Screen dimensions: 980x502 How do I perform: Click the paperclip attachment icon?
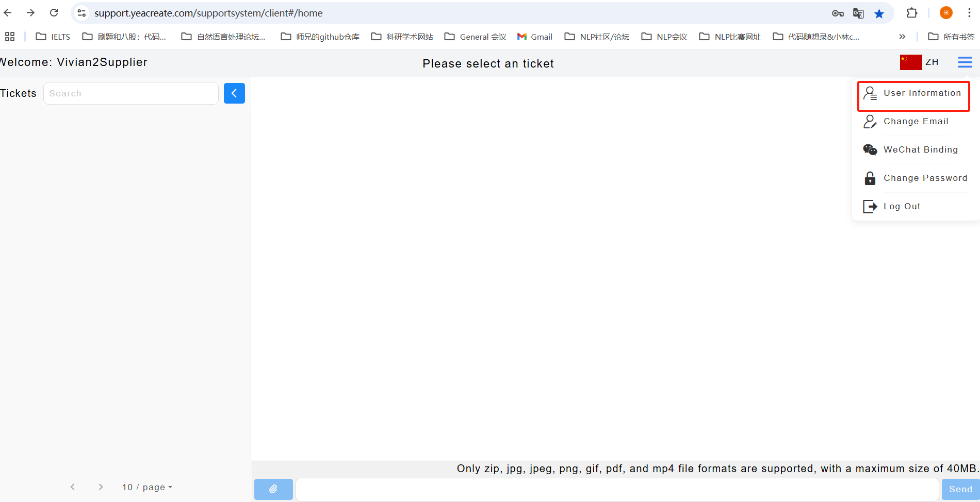point(273,489)
